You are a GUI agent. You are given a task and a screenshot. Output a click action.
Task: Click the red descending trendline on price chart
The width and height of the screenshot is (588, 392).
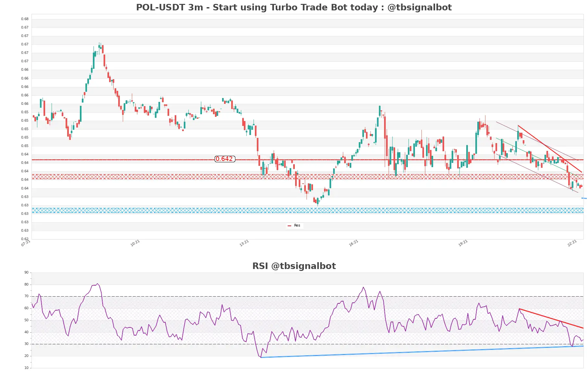(550, 149)
